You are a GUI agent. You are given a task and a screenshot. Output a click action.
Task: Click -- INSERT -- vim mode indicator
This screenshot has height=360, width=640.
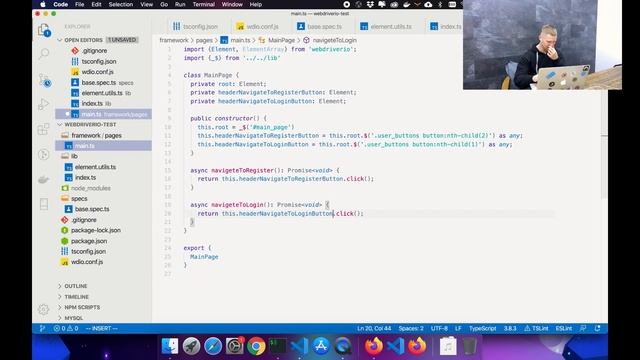tap(102, 328)
